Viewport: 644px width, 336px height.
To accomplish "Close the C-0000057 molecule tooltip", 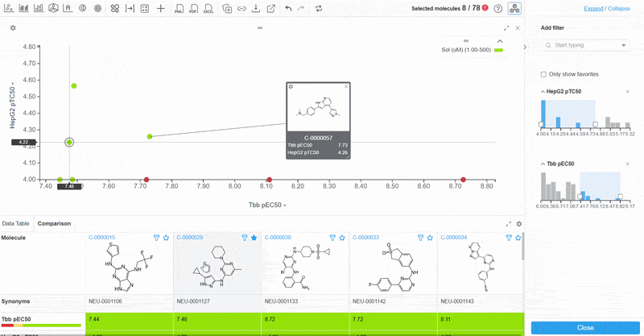I will click(x=346, y=86).
